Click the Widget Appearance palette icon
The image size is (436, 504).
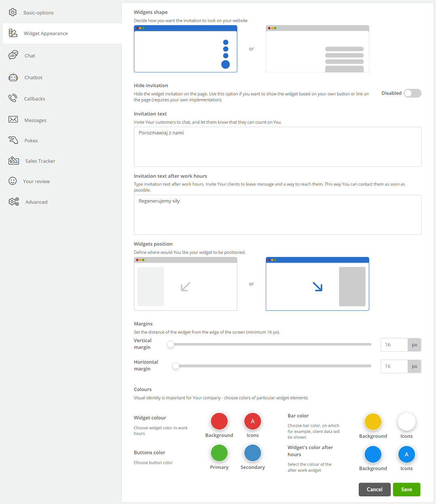[13, 33]
